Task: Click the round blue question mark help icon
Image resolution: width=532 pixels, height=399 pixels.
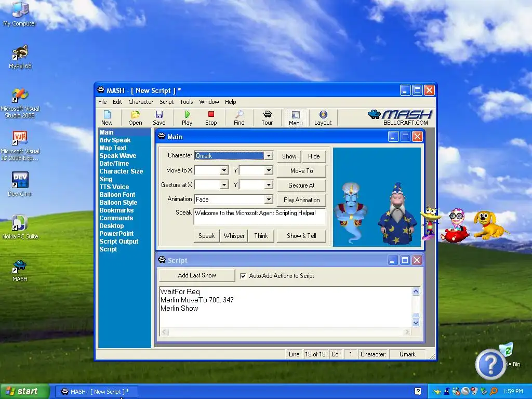Action: coord(490,365)
